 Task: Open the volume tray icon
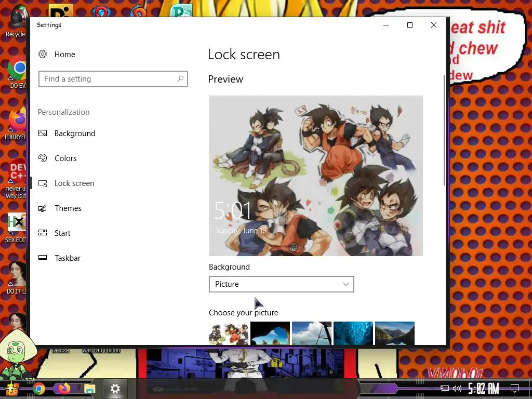[457, 389]
